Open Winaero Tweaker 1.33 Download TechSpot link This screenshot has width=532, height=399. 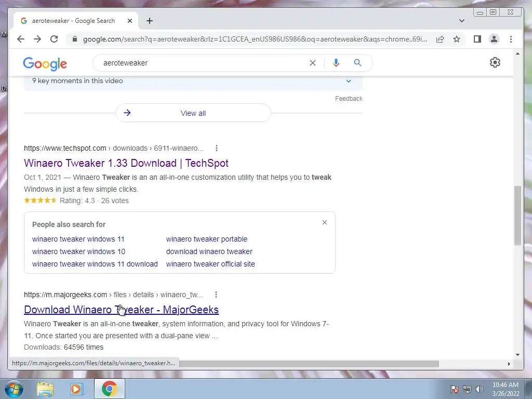click(x=126, y=163)
